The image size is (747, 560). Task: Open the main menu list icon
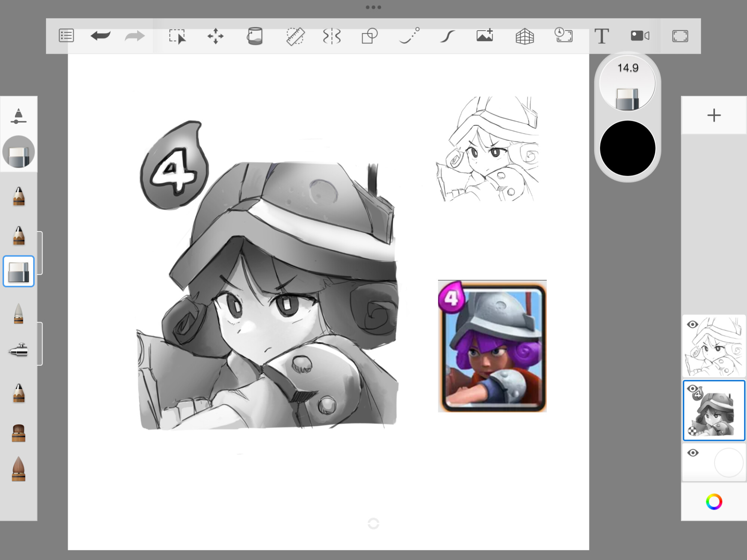(x=66, y=36)
